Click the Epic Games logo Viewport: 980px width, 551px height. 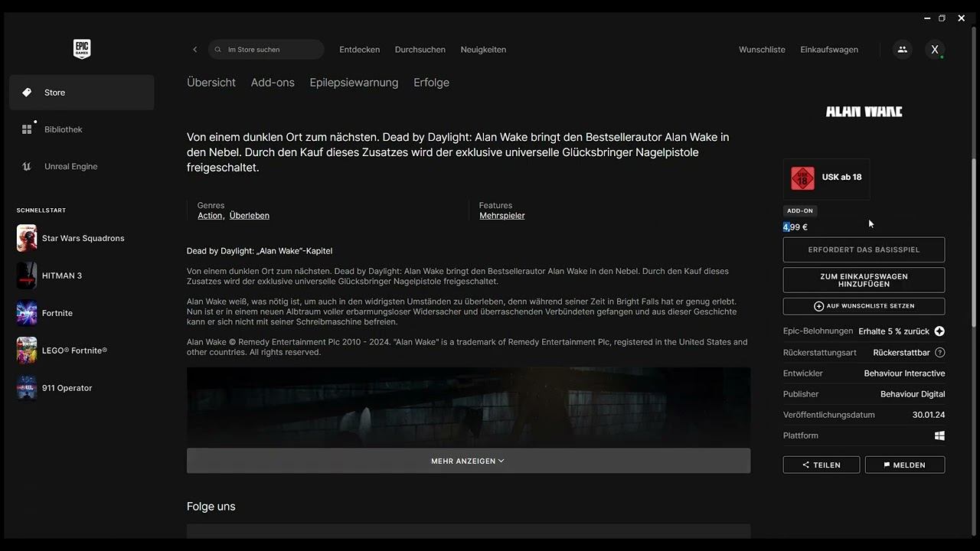pyautogui.click(x=82, y=49)
